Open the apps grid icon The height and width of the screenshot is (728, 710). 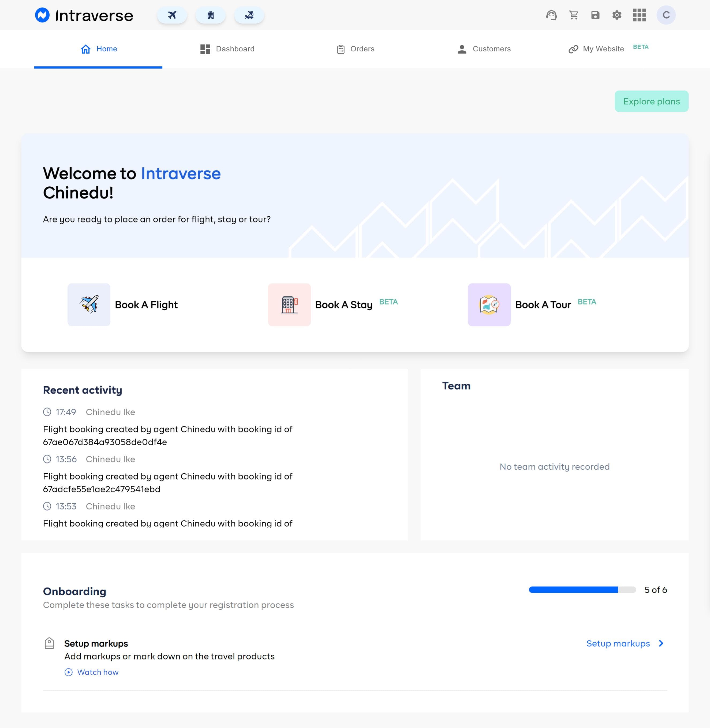click(x=639, y=15)
